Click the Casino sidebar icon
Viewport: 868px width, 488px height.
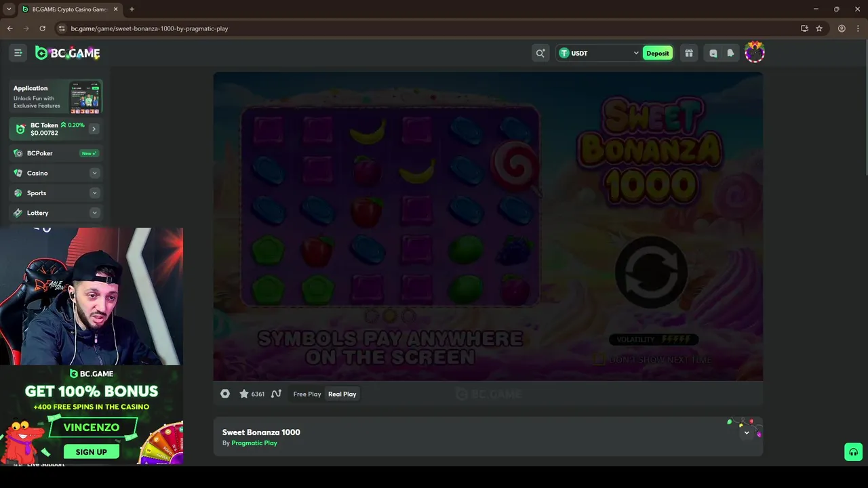point(18,173)
